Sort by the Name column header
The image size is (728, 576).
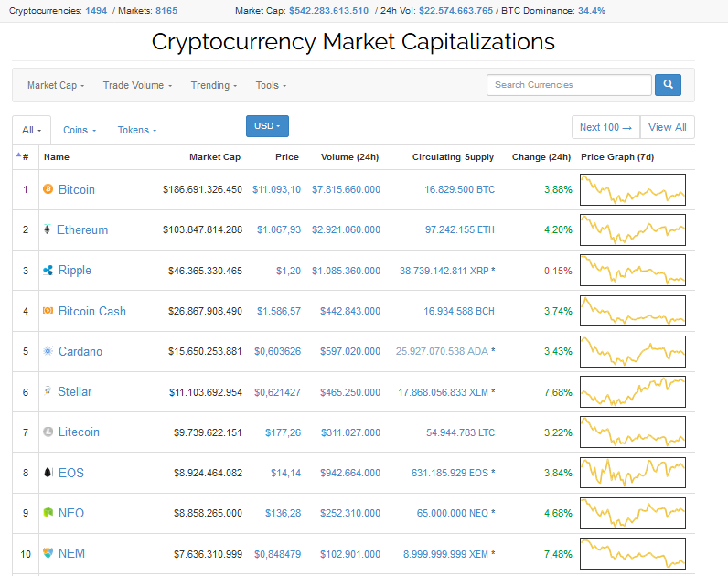tap(57, 157)
